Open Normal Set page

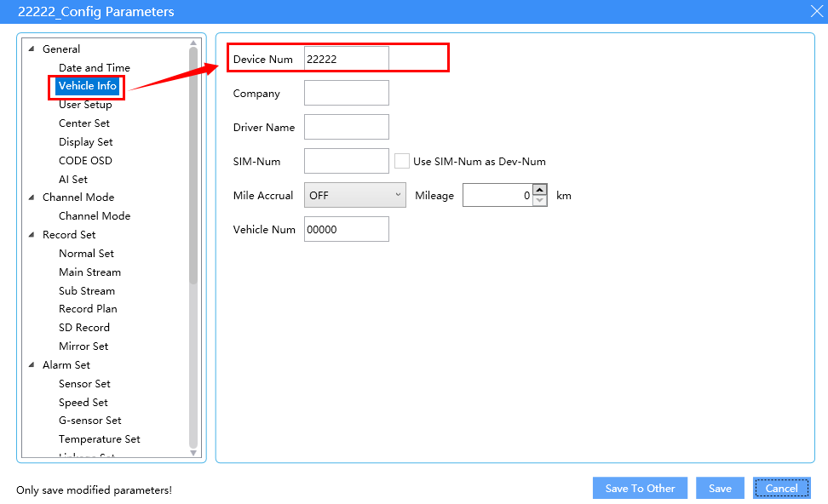(86, 254)
